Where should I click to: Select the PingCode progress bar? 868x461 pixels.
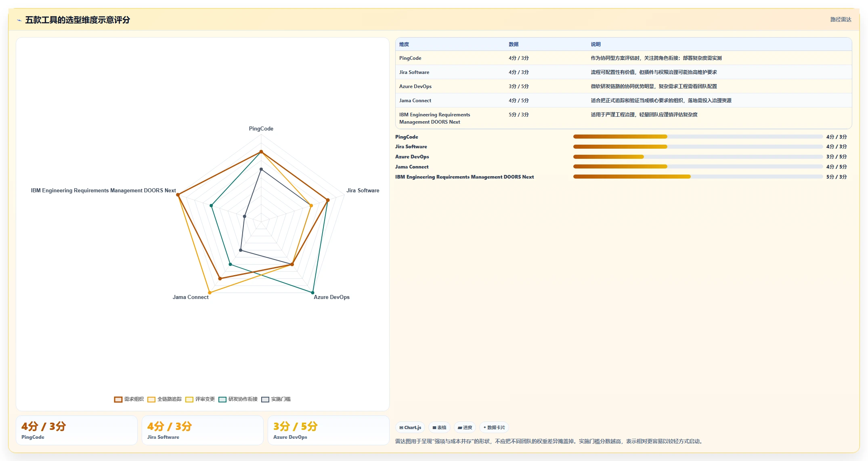click(698, 137)
